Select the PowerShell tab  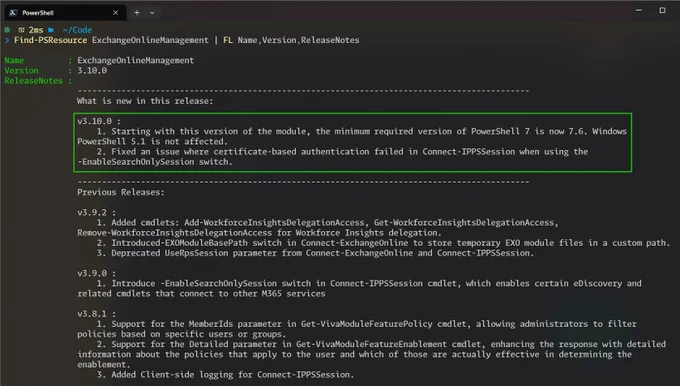[x=65, y=13]
